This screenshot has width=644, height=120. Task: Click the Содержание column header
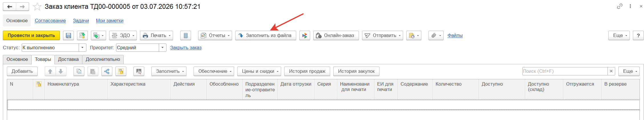[415, 90]
